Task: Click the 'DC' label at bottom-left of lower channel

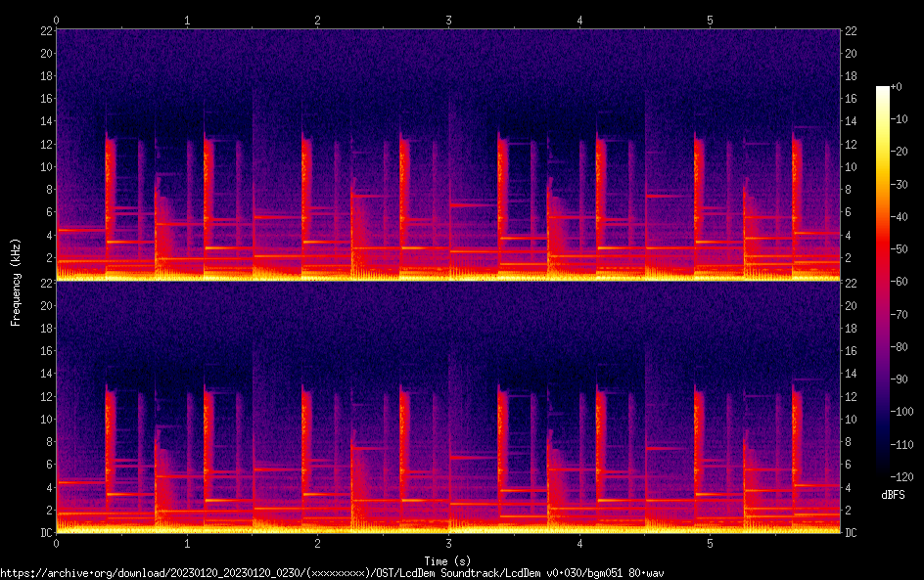Action: pyautogui.click(x=45, y=533)
